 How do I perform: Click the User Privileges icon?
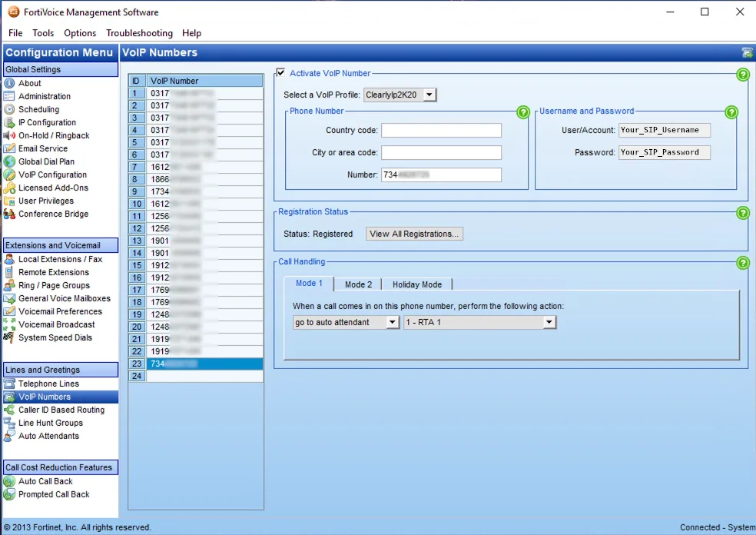(9, 200)
